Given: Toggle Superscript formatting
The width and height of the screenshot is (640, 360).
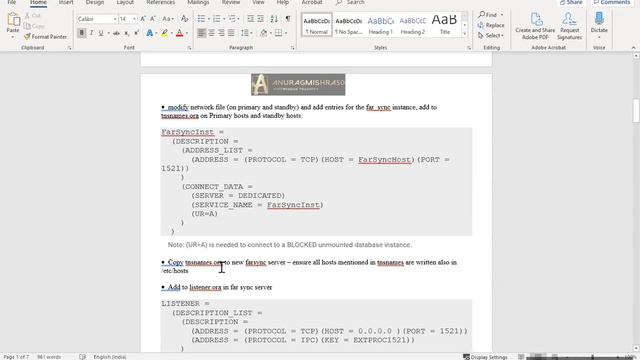Looking at the screenshot, I should (136, 33).
